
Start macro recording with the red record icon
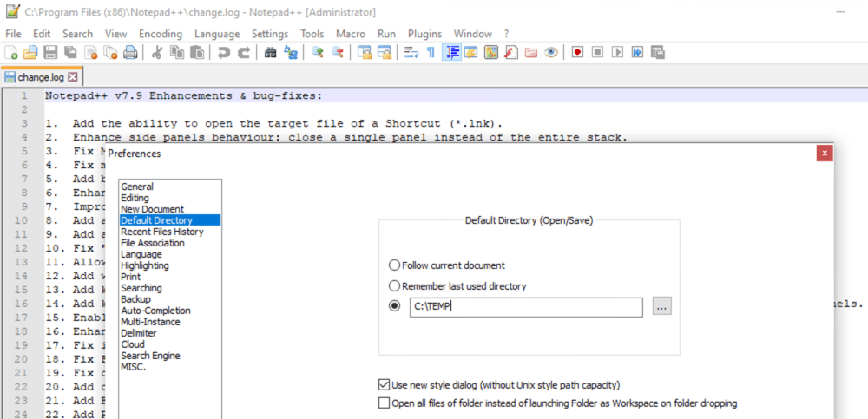click(577, 53)
